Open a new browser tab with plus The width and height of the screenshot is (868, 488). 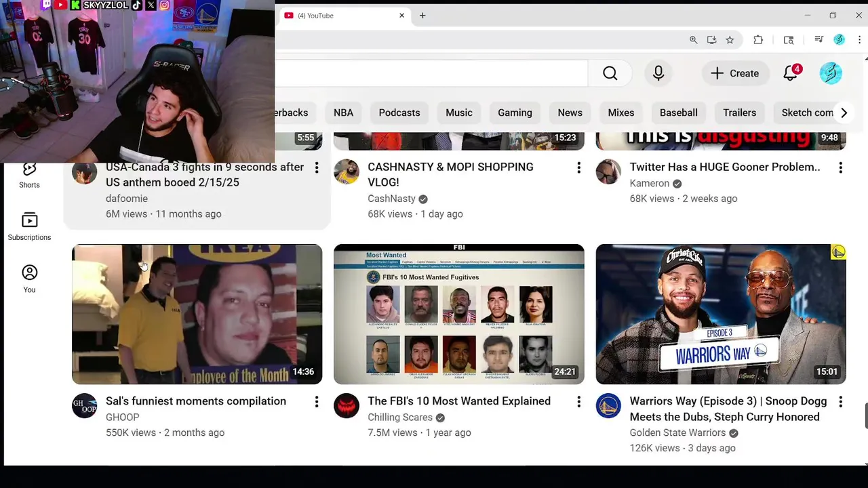tap(422, 16)
